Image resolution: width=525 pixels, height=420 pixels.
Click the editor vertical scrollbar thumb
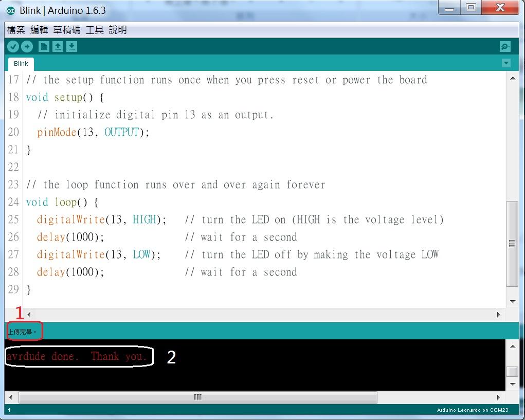[x=512, y=243]
